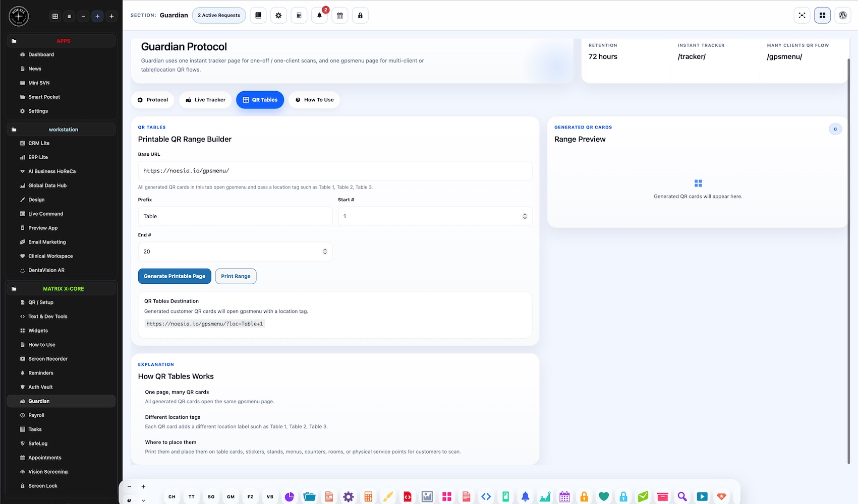
Task: Open the purple gear dock icon
Action: [349, 497]
